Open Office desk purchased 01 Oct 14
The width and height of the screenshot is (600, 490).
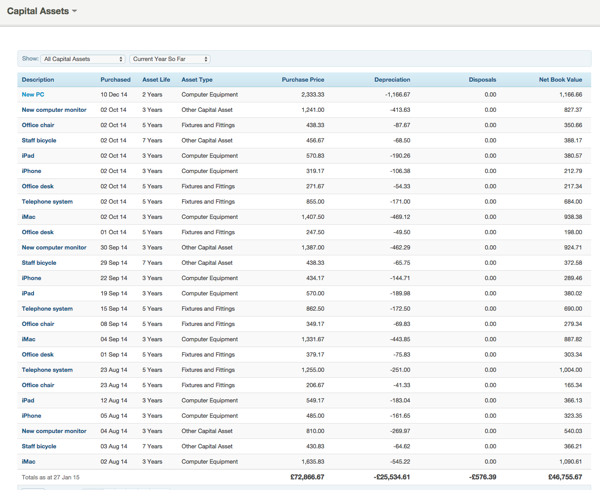[x=38, y=232]
